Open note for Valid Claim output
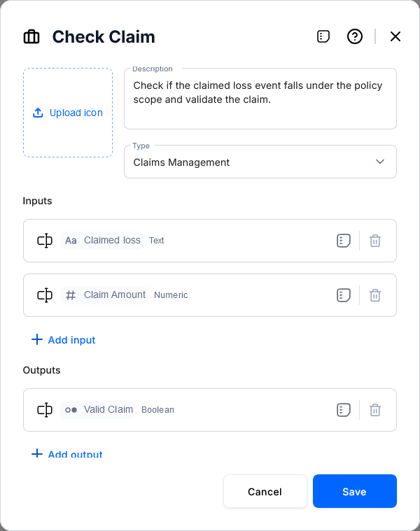This screenshot has height=531, width=420. [343, 410]
